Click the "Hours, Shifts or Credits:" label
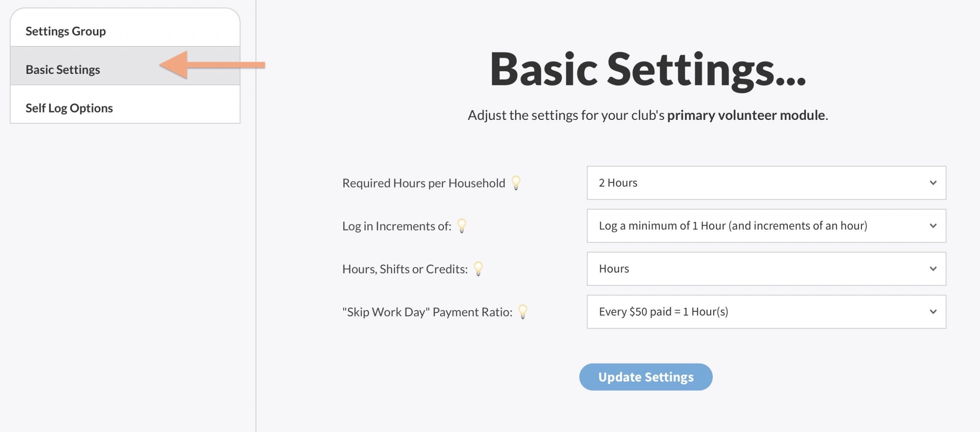Image resolution: width=980 pixels, height=432 pixels. click(405, 269)
